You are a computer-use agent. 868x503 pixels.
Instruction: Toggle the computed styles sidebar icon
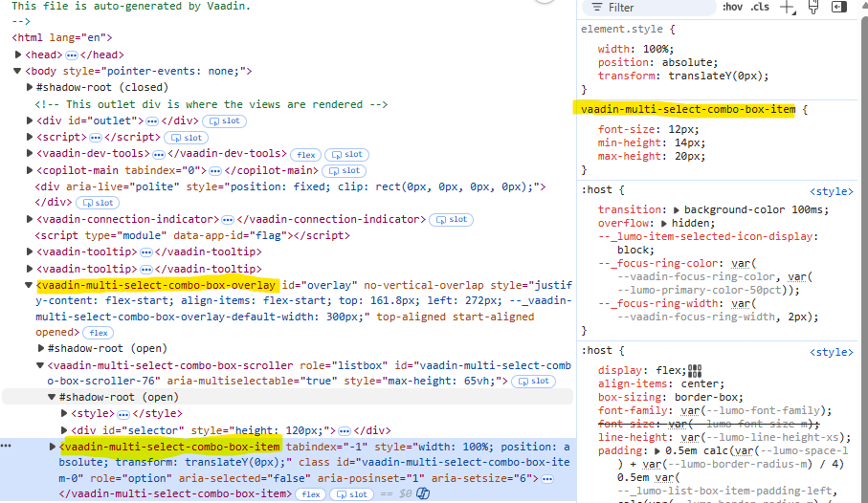839,8
